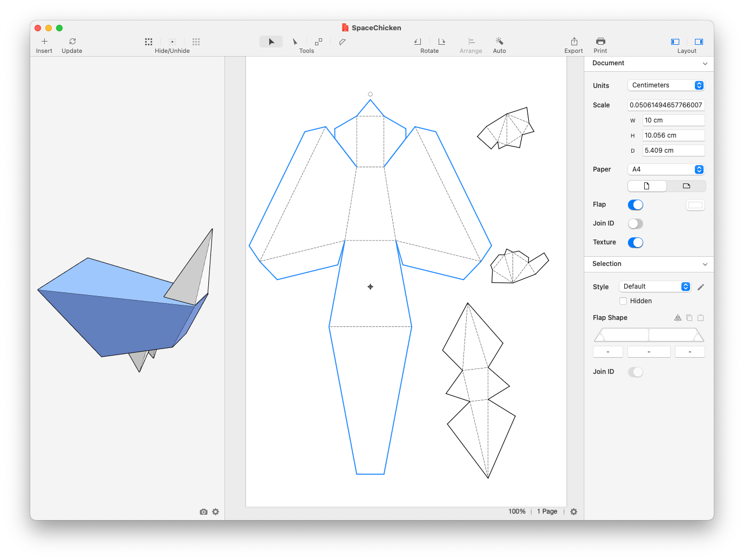Click the 100% zoom level control
Viewport: 744px width, 560px height.
coord(517,511)
